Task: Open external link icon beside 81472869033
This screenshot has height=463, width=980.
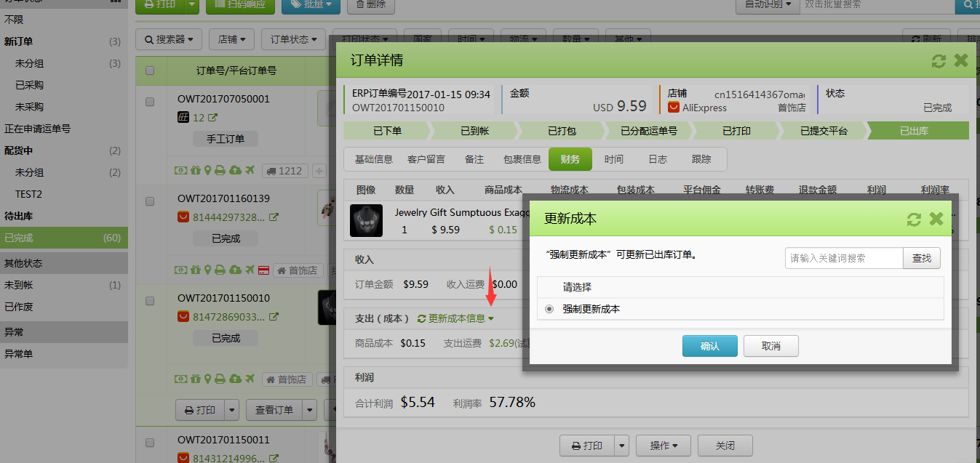Action: (x=274, y=317)
